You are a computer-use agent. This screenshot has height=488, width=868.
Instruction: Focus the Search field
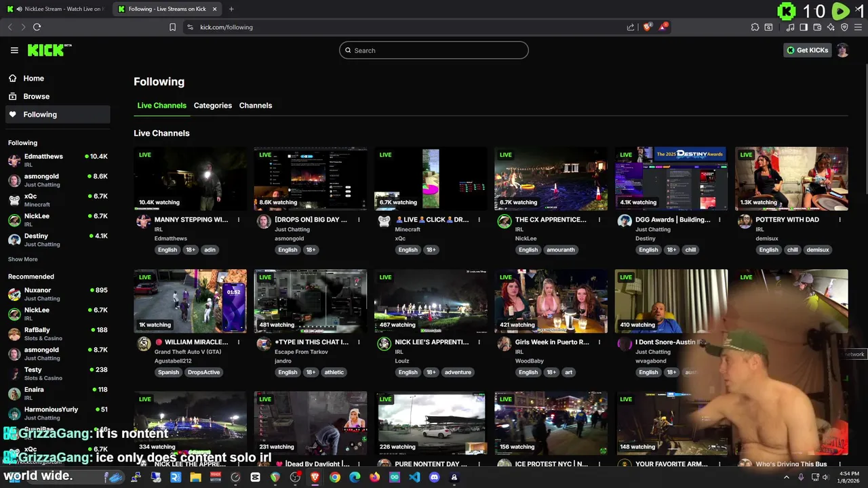pos(434,50)
